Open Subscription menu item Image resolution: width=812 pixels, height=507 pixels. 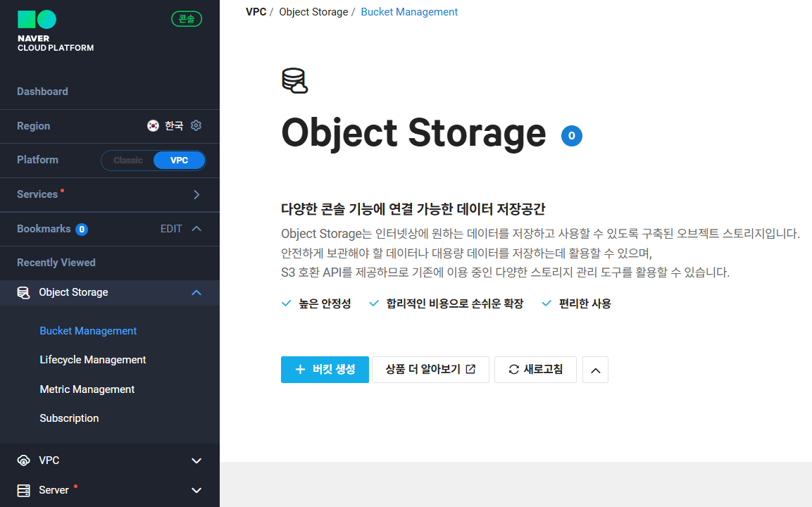point(69,418)
